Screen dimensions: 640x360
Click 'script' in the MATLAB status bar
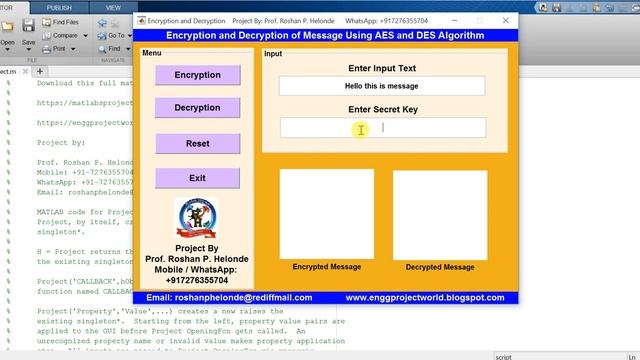[503, 357]
